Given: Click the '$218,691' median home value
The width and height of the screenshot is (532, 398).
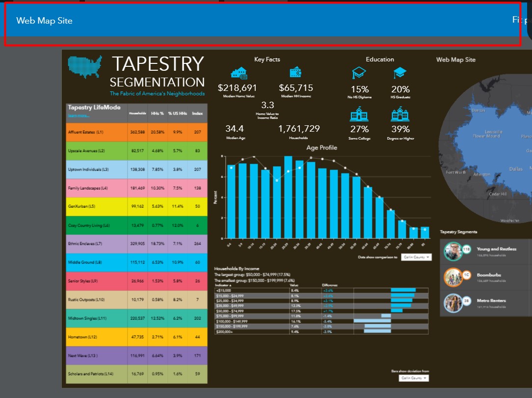Looking at the screenshot, I should [237, 88].
